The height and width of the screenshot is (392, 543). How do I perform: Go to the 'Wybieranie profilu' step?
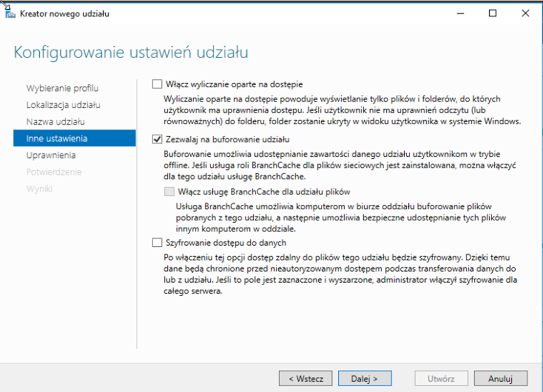coord(62,88)
